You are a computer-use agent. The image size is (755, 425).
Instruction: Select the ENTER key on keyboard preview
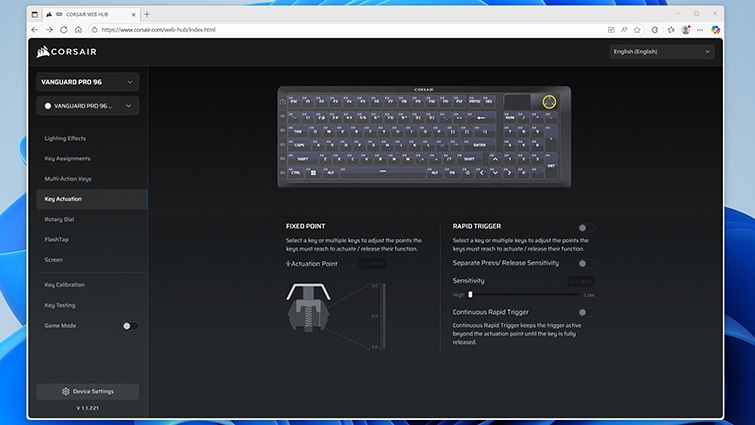480,144
